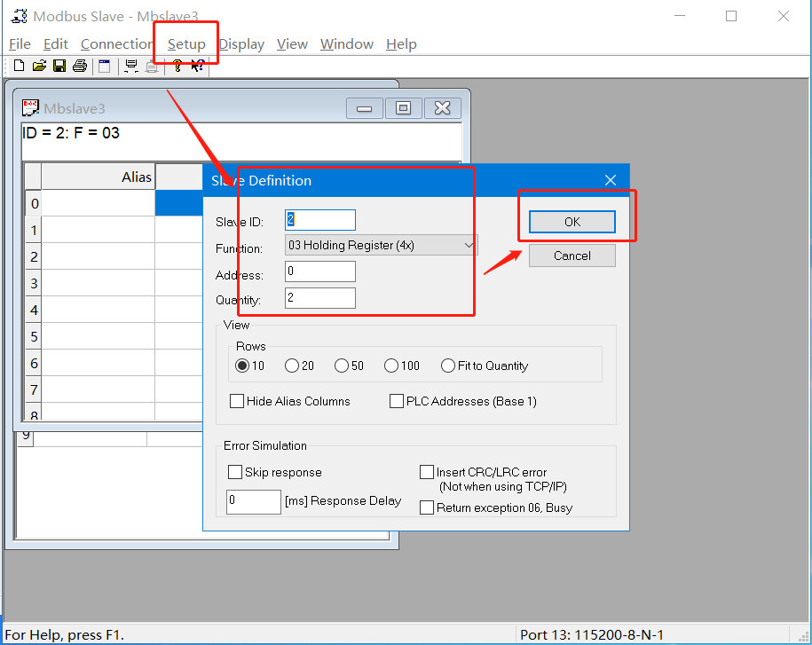Click the Quantity input field
The height and width of the screenshot is (645, 812).
click(x=319, y=298)
